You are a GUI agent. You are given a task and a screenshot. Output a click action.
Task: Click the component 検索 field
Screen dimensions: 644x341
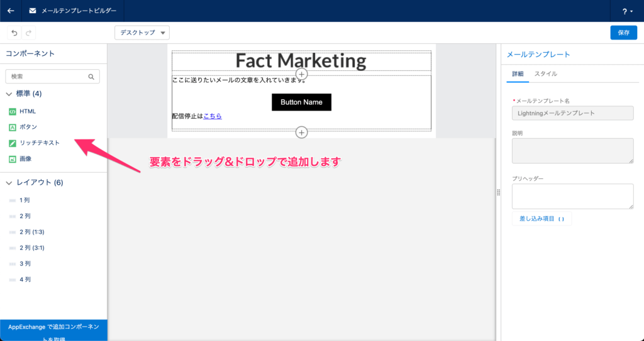[53, 77]
